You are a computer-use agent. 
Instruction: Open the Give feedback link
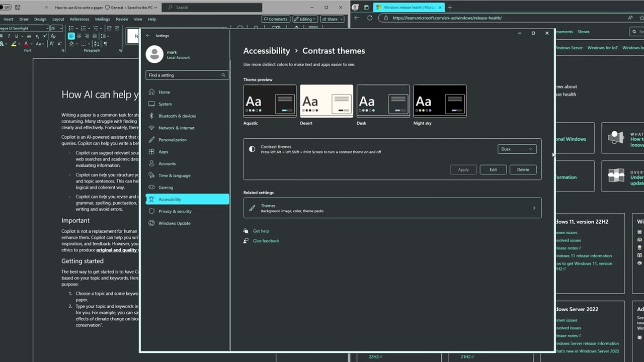tap(266, 241)
